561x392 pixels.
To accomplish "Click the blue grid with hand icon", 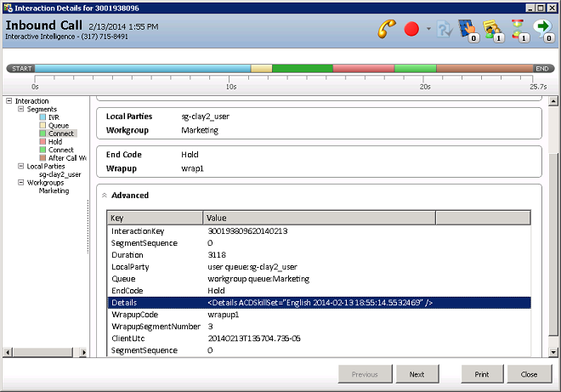I will pos(467,29).
